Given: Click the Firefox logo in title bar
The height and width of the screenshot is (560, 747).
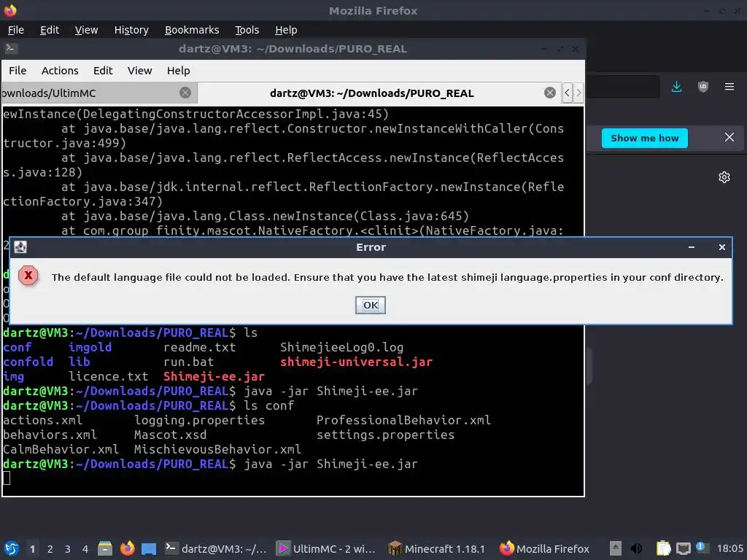Looking at the screenshot, I should coord(10,10).
